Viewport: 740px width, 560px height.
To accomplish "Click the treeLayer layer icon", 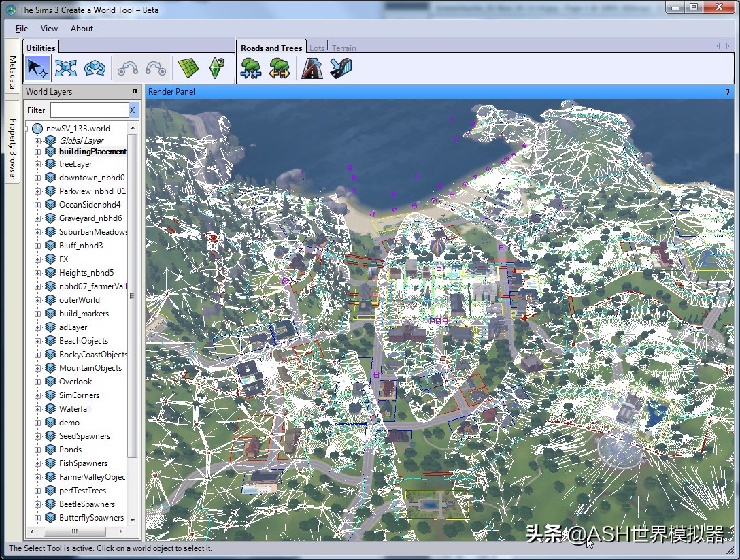I will [x=50, y=164].
